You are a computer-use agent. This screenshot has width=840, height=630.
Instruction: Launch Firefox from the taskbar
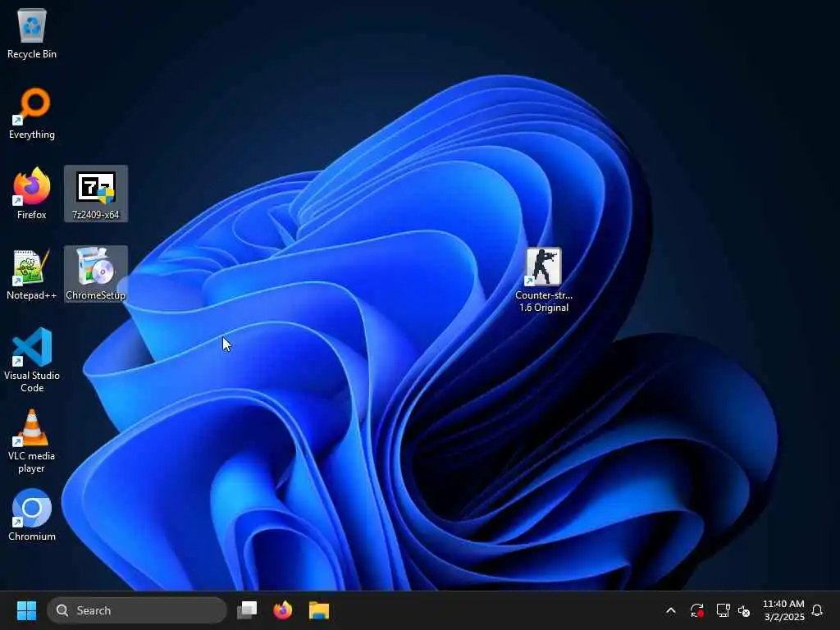[x=283, y=610]
